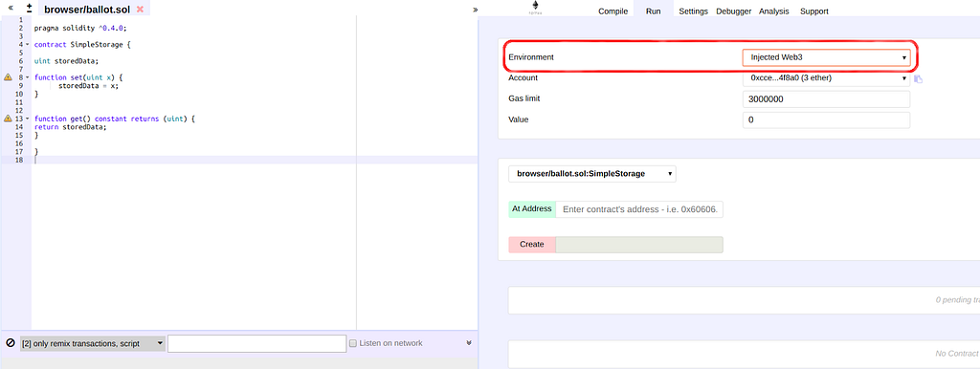Click the warning icon on line 8
980x369 pixels.
click(8, 77)
